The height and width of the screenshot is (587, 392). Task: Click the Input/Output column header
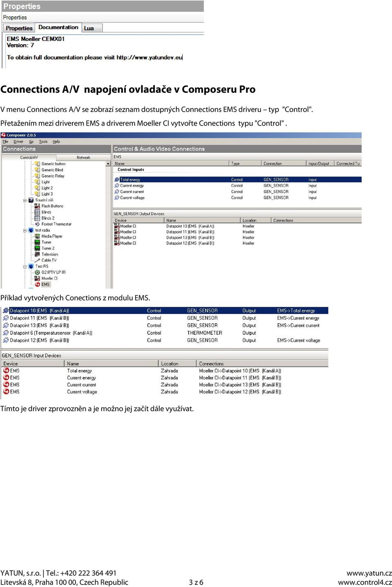[320, 164]
